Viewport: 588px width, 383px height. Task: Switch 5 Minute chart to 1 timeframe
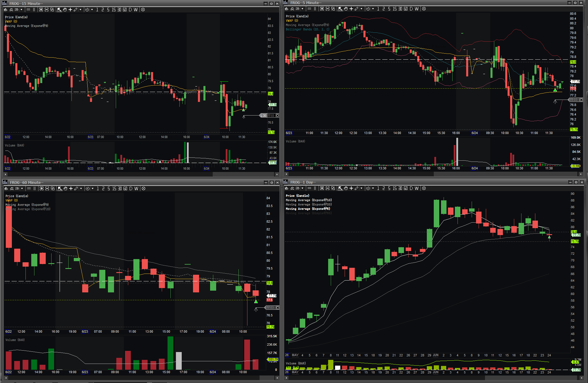[x=378, y=9]
